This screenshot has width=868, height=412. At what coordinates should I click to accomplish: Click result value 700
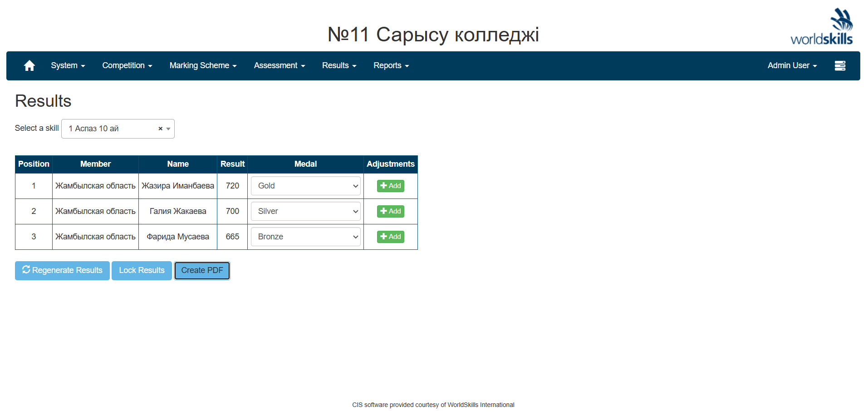(232, 211)
